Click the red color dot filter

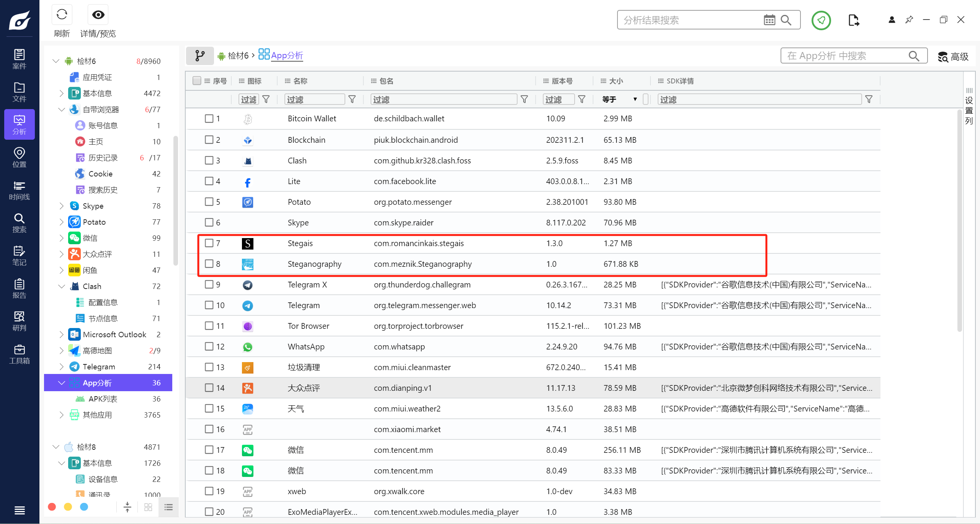click(52, 507)
